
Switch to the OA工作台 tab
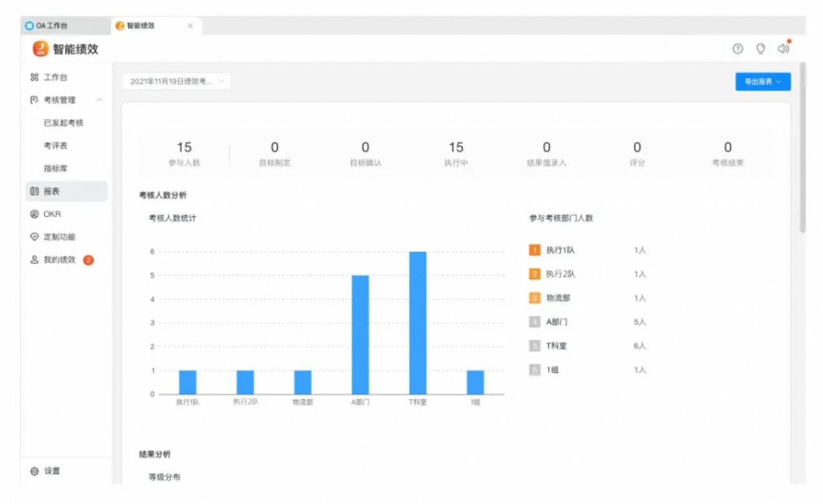click(x=65, y=26)
